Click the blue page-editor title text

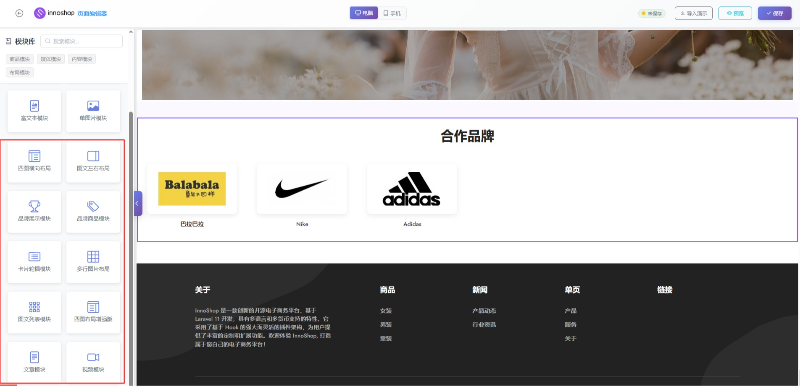coord(92,14)
